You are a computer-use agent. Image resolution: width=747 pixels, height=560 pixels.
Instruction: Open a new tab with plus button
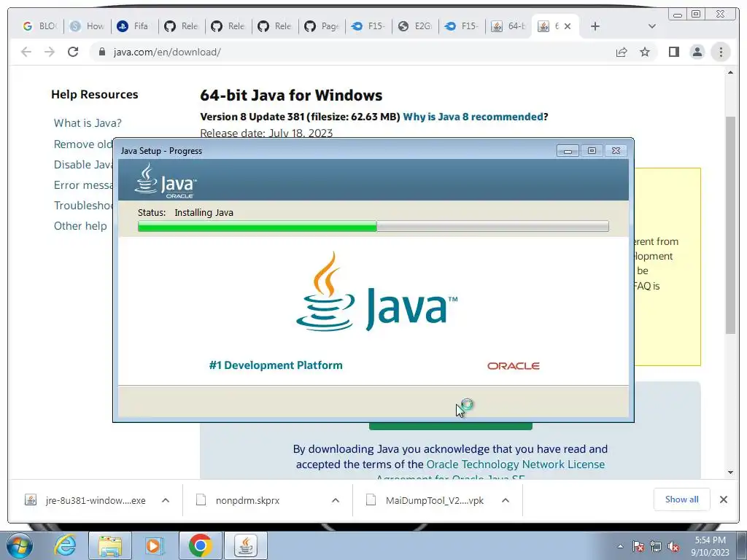point(595,27)
